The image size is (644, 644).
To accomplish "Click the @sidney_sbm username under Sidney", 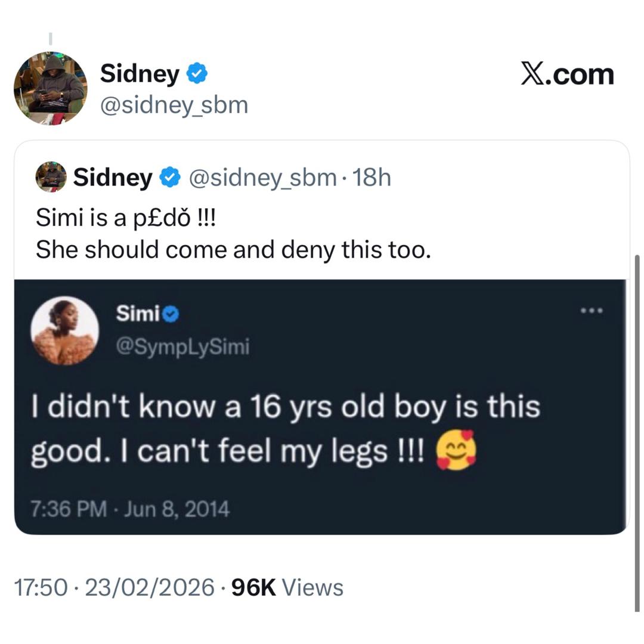I will (x=173, y=105).
